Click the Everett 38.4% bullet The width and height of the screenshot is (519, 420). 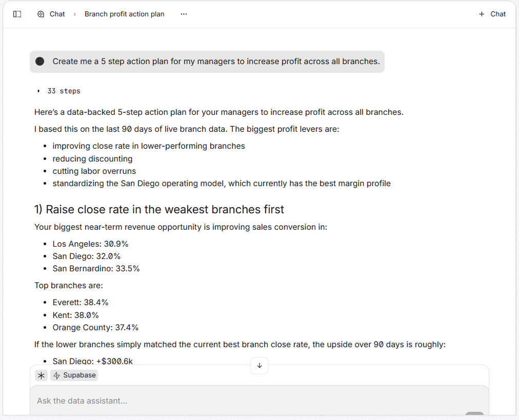pyautogui.click(x=81, y=303)
